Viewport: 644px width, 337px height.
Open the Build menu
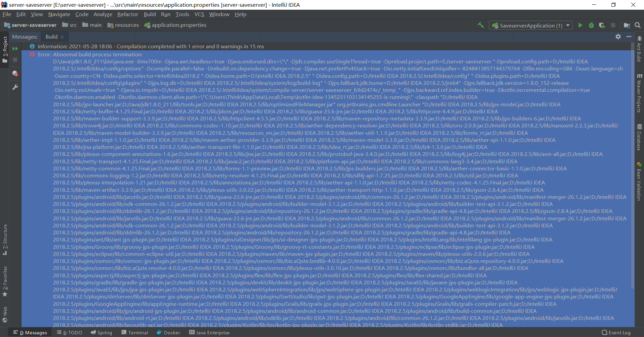[150, 14]
